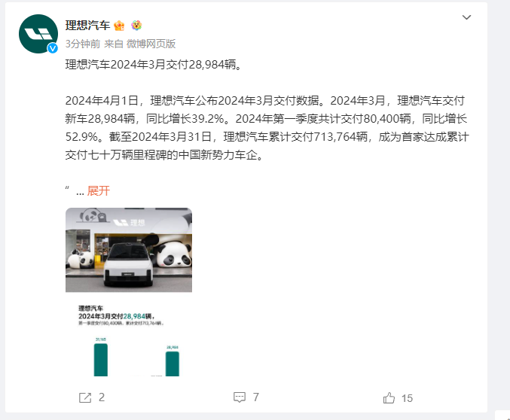This screenshot has width=510, height=420.
Task: Click the repost share icon
Action: pos(85,397)
